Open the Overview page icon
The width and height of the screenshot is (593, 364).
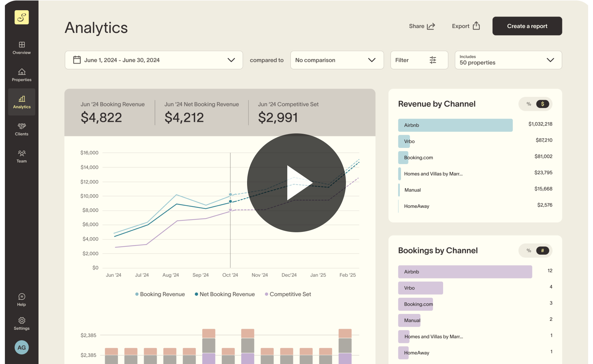(x=22, y=45)
